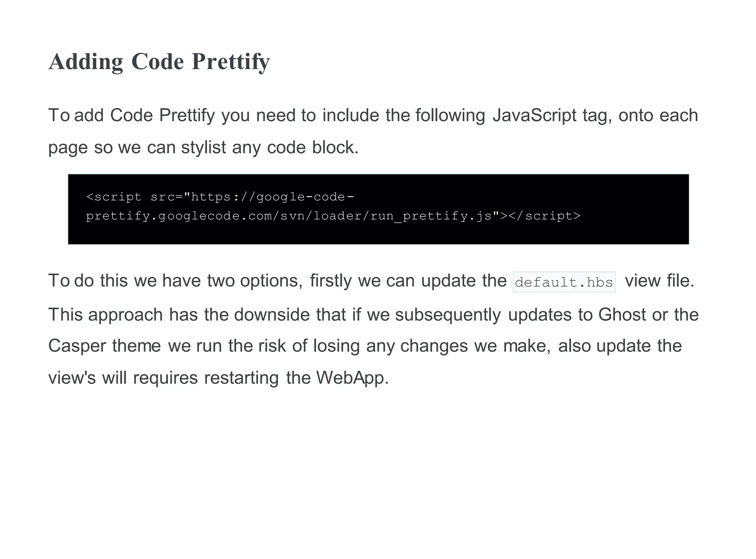756x559 pixels.
Task: Click 'view file.' after the code label
Action: click(660, 281)
